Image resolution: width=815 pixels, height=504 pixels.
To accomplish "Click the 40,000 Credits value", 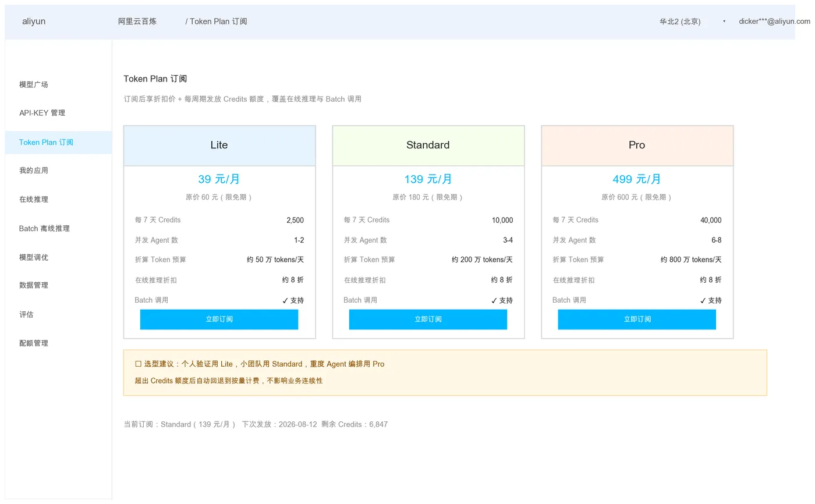I will pos(711,221).
